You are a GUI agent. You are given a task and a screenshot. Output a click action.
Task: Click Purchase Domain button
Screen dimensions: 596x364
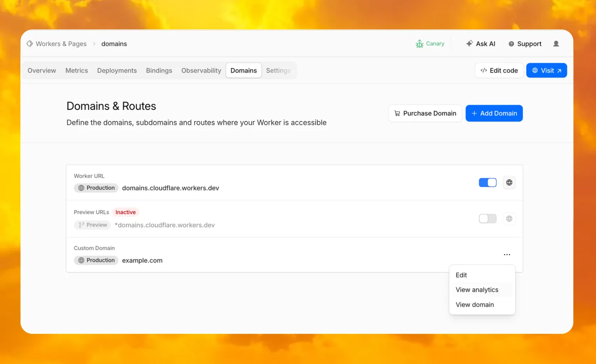click(x=425, y=113)
